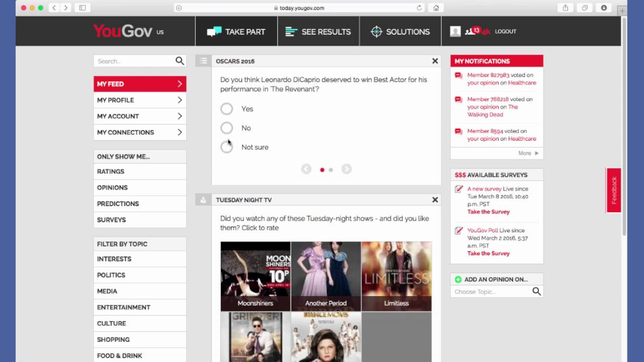Open See Results menu
The width and height of the screenshot is (644, 362).
coord(318,31)
